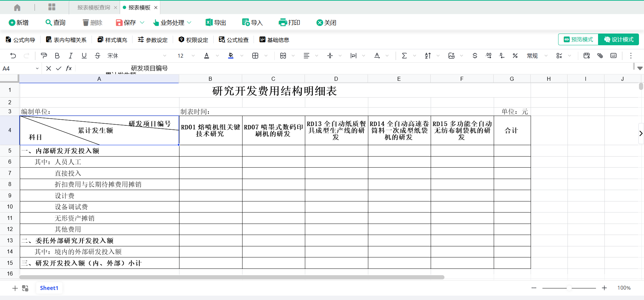Image resolution: width=644 pixels, height=300 pixels.
Task: Switch to the 报表模板查询 tab
Action: (94, 7)
